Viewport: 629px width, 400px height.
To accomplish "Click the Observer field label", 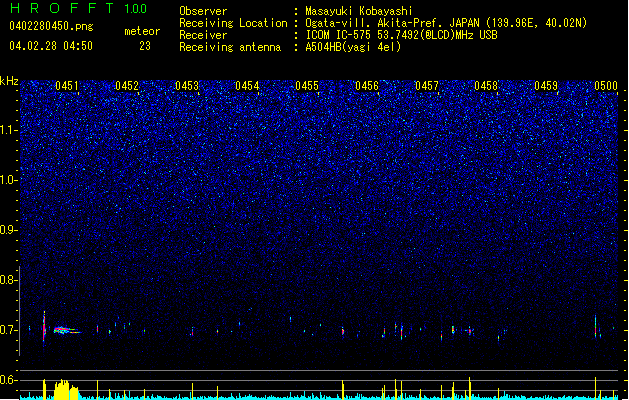I will pyautogui.click(x=203, y=11).
